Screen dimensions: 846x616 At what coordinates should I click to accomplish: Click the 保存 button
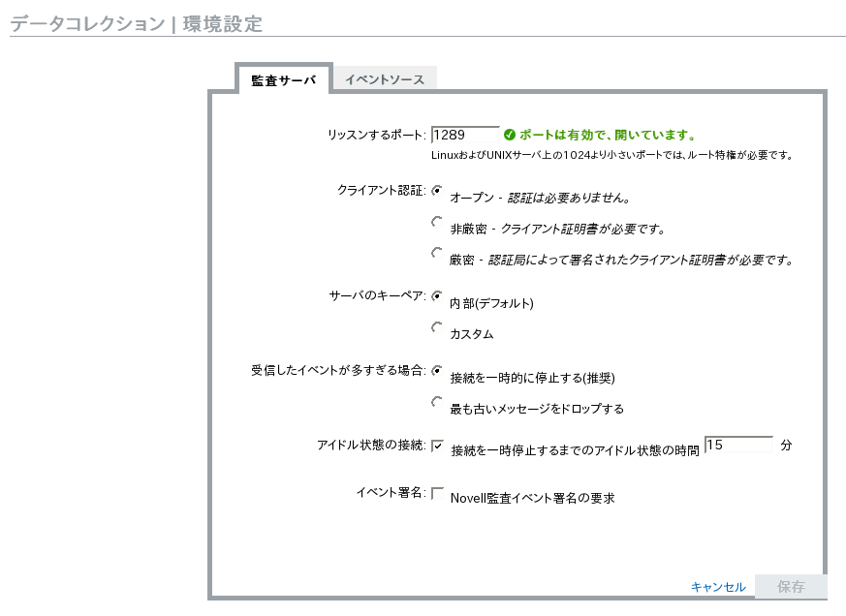[791, 586]
